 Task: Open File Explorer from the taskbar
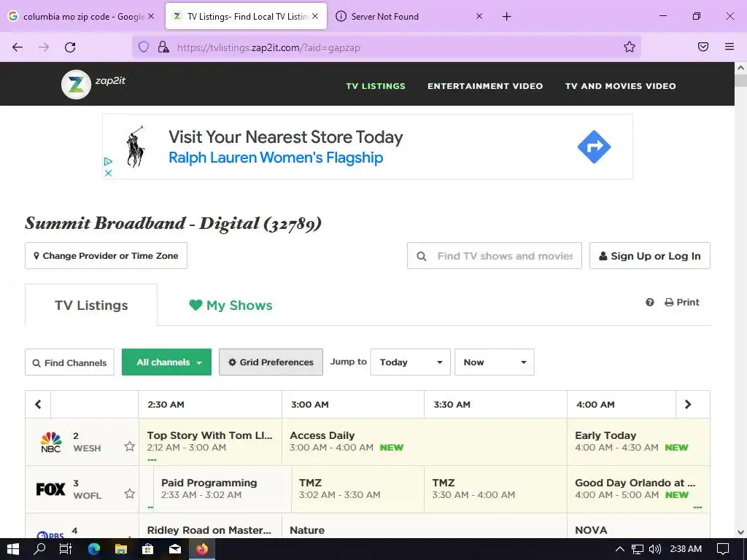[121, 549]
